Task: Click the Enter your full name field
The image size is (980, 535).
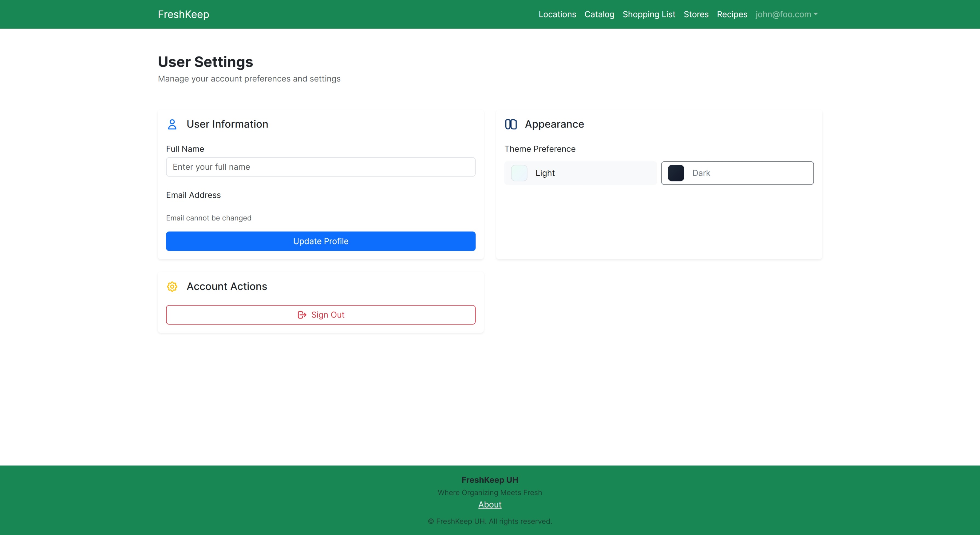Action: (320, 167)
